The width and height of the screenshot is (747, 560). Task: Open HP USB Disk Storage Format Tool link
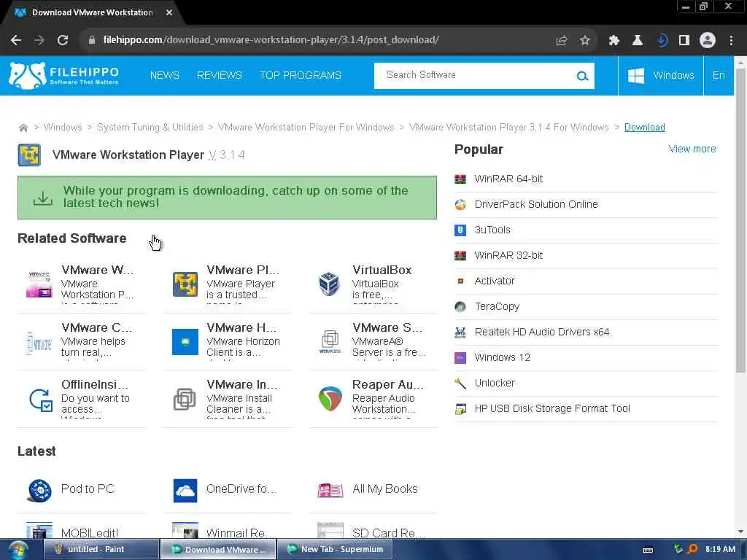coord(552,408)
